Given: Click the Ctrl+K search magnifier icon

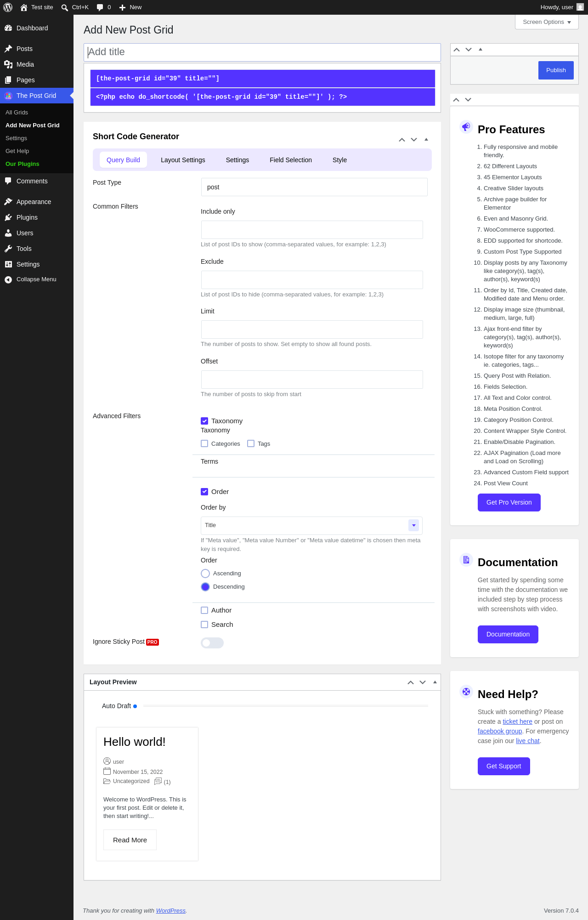Looking at the screenshot, I should click(65, 7).
